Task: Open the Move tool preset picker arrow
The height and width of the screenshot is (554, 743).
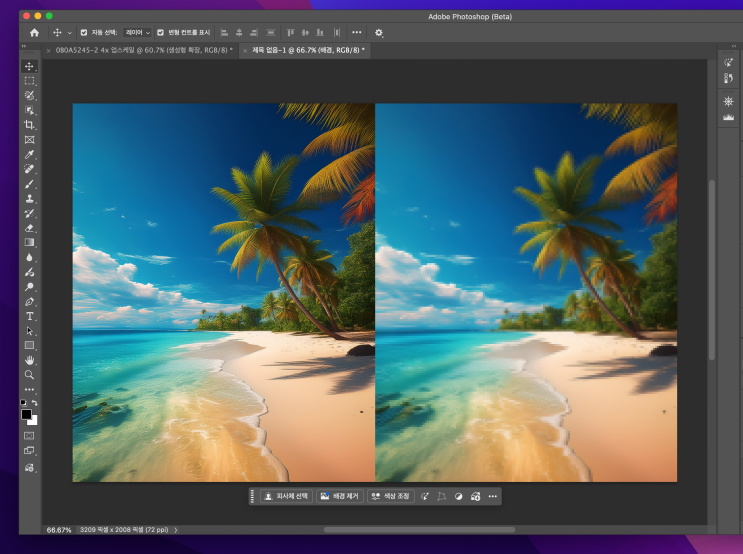Action: pos(70,33)
